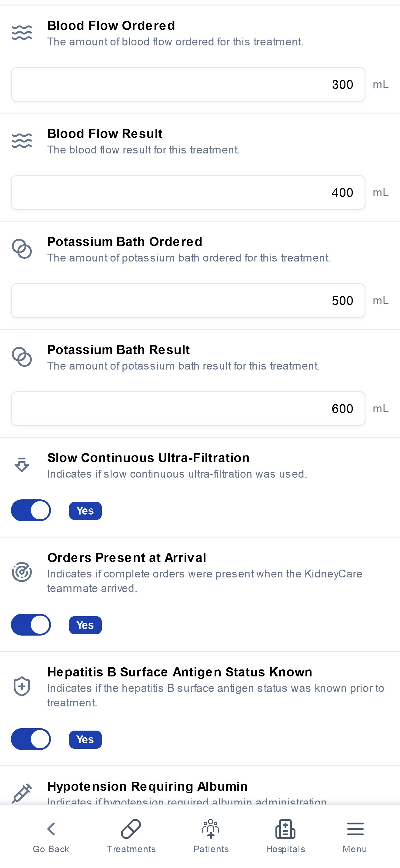Turn off Hepatitis B Surface Antigen Status switch

pyautogui.click(x=31, y=739)
